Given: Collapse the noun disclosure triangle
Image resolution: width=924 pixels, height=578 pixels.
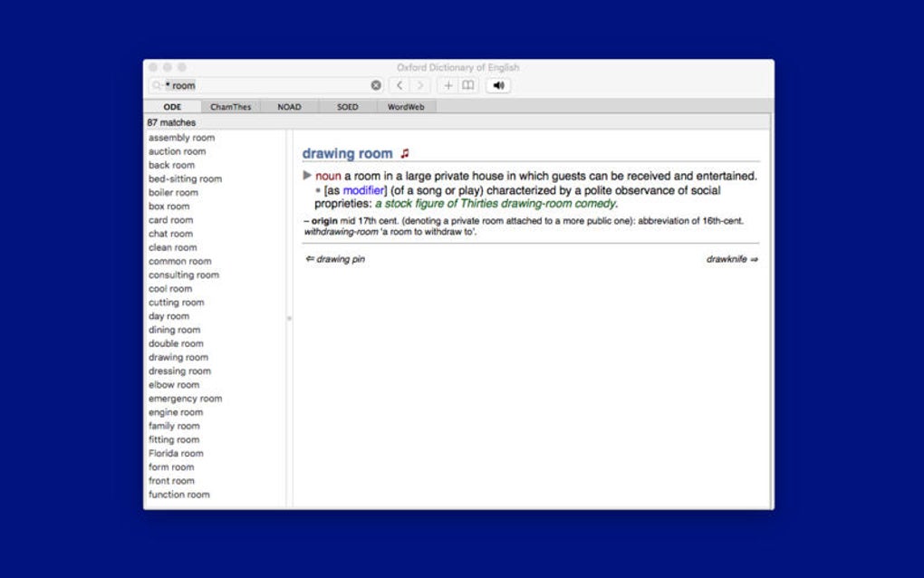Looking at the screenshot, I should pyautogui.click(x=307, y=175).
